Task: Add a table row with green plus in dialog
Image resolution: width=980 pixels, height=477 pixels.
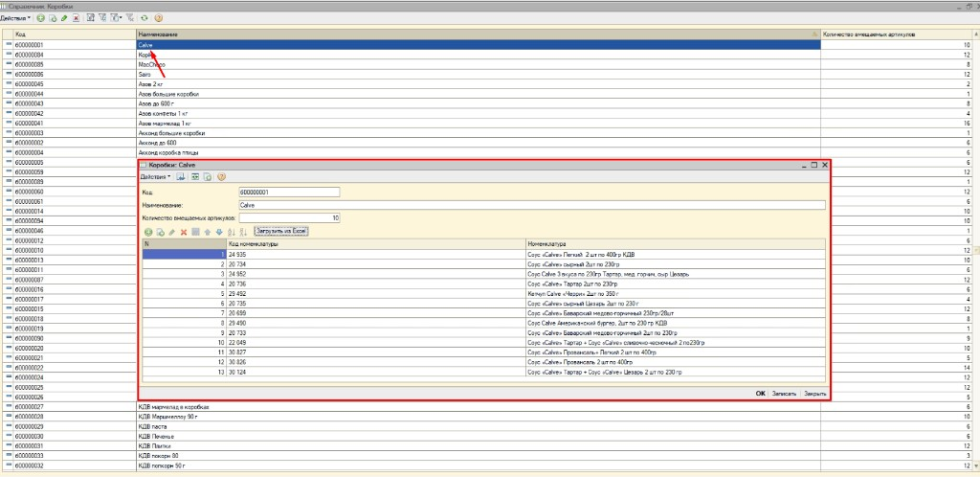Action: 148,232
